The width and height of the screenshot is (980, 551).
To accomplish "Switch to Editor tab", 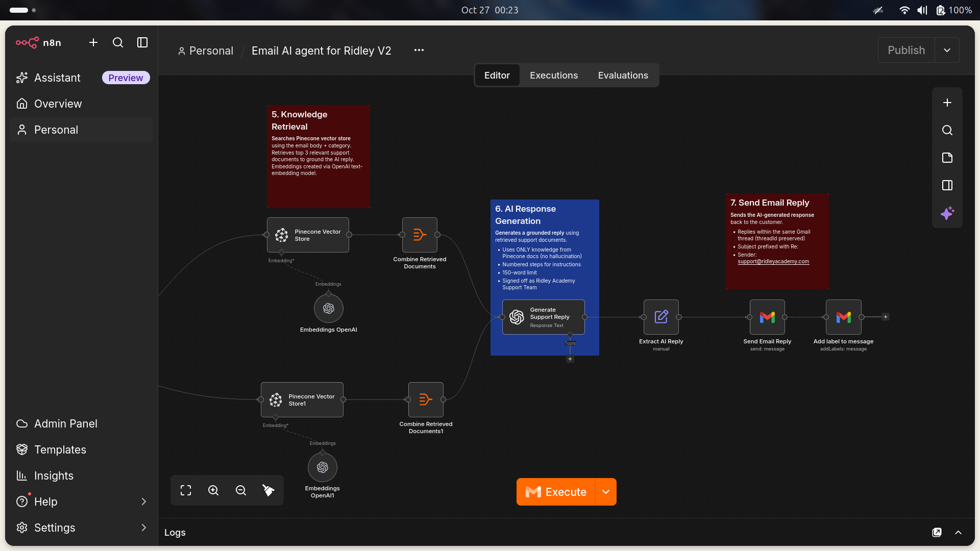I will click(x=497, y=75).
